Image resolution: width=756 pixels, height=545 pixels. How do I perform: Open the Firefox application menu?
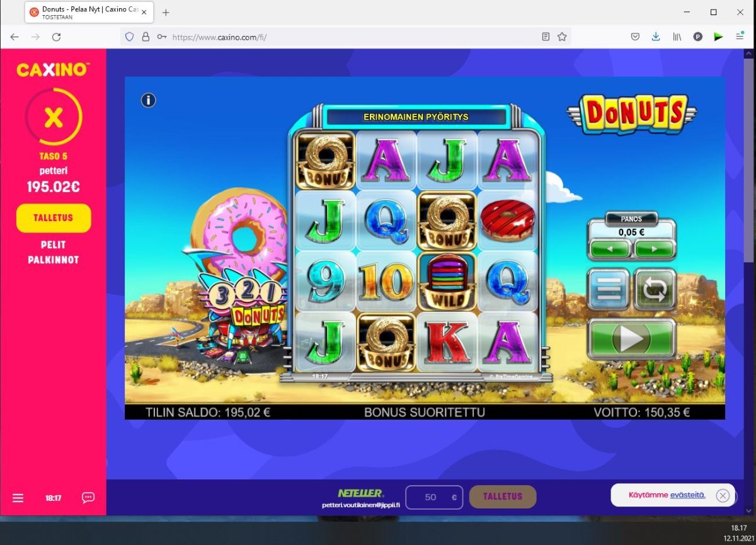pos(740,37)
